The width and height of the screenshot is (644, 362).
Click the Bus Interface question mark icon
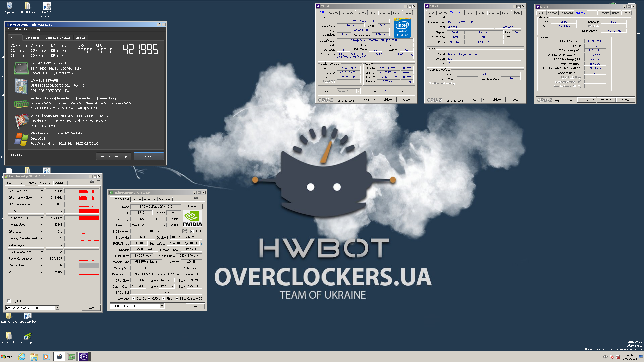(x=201, y=243)
